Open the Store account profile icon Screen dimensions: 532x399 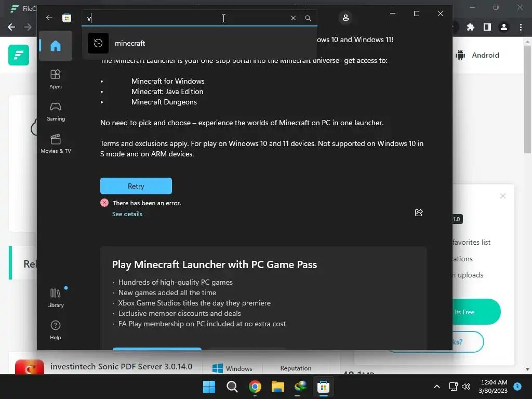click(345, 18)
